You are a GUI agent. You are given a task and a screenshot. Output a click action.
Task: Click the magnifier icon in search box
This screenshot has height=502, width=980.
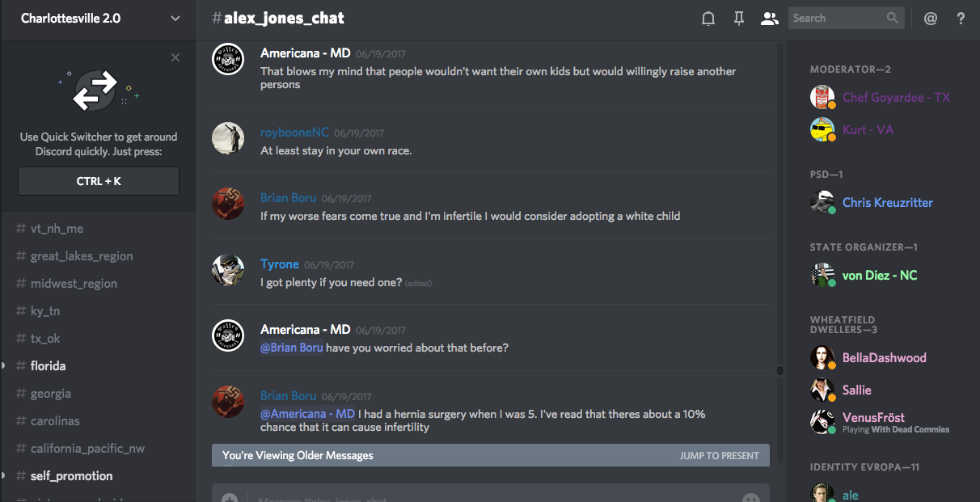[892, 18]
